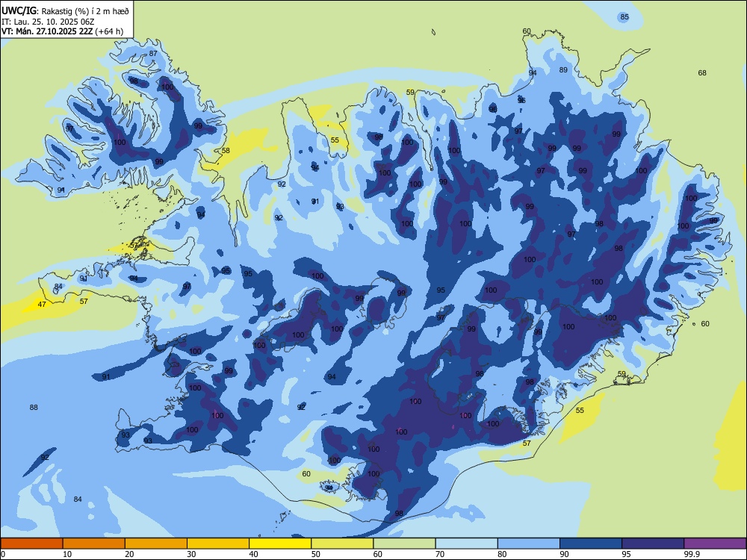Click the initial time line 'IT: Lau. 25. 10. 2025 06Z'
747x560 pixels.
48,22
